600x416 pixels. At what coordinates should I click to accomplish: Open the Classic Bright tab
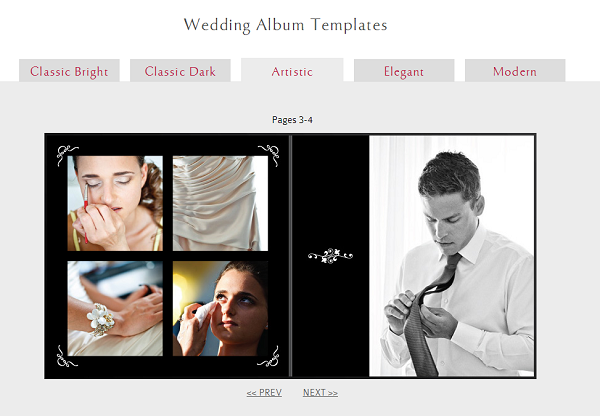tap(69, 70)
